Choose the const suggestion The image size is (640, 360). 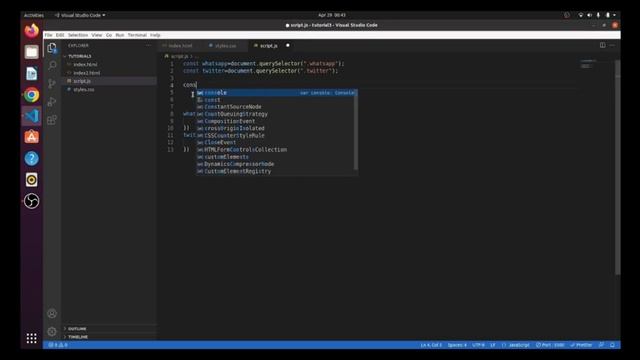click(x=277, y=100)
